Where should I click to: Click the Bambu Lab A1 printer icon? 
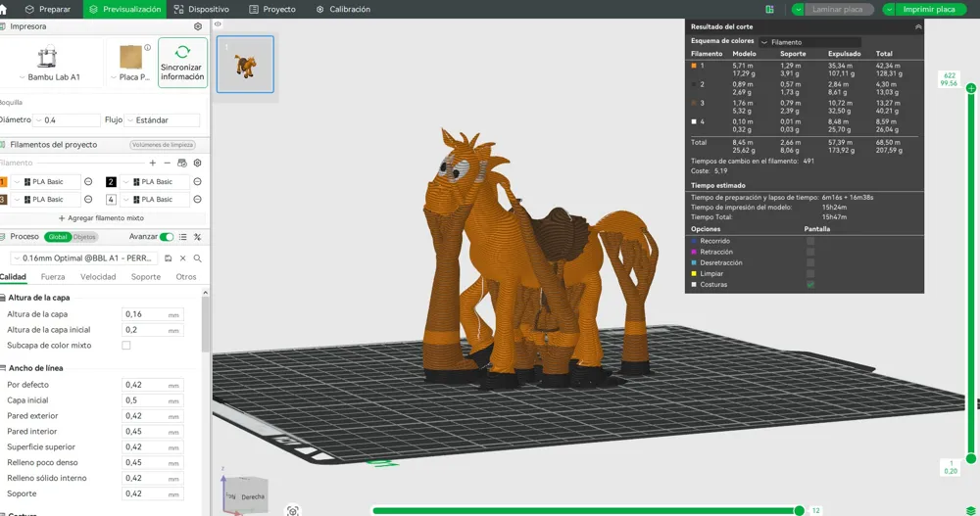47,57
